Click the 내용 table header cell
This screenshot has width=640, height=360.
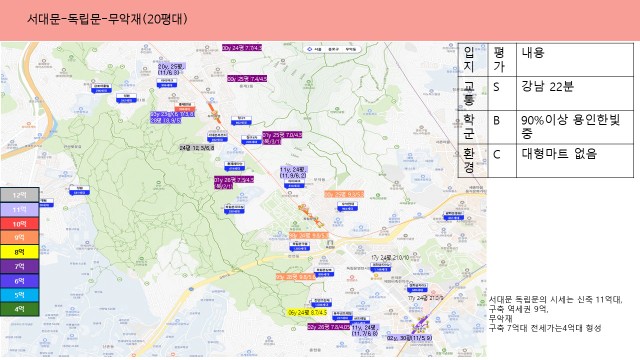575,60
